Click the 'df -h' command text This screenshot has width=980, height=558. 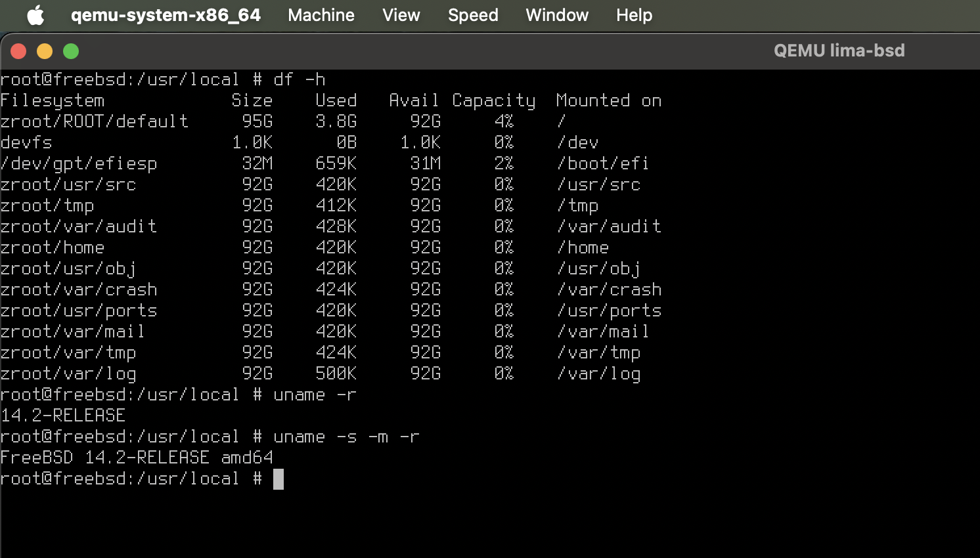300,79
